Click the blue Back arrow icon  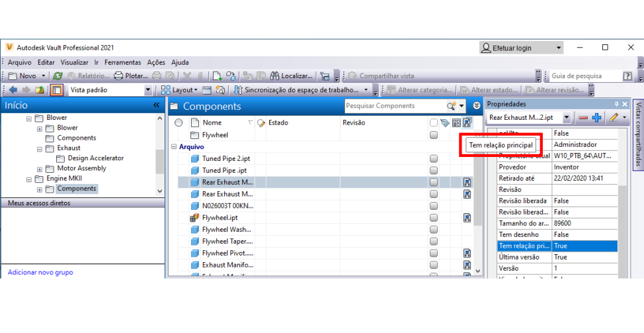tap(13, 90)
